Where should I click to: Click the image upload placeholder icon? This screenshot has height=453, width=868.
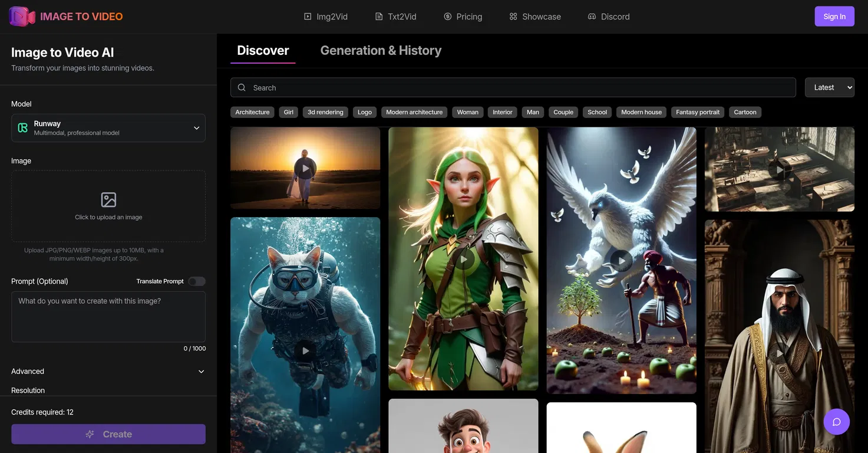coord(108,200)
